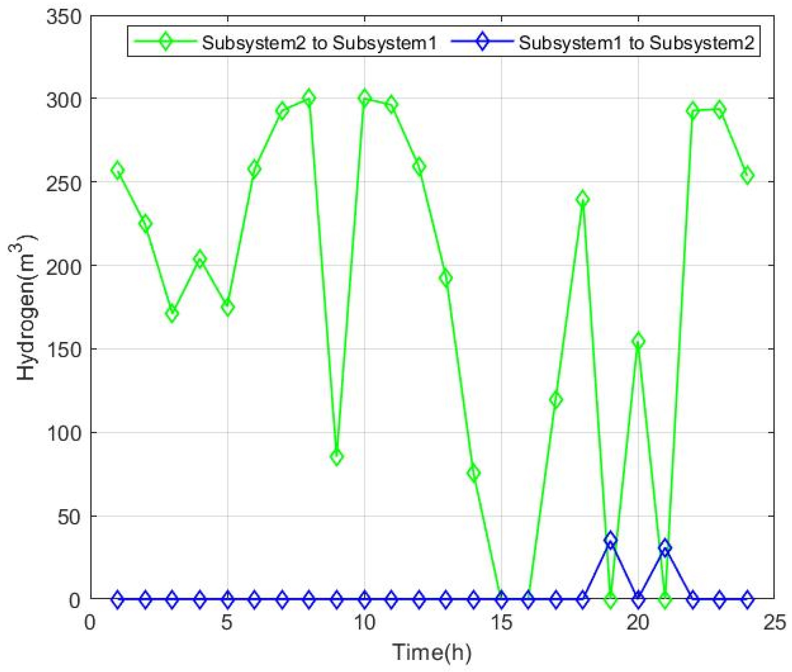Click the green marker at hour 20
The height and width of the screenshot is (672, 792).
point(638,341)
